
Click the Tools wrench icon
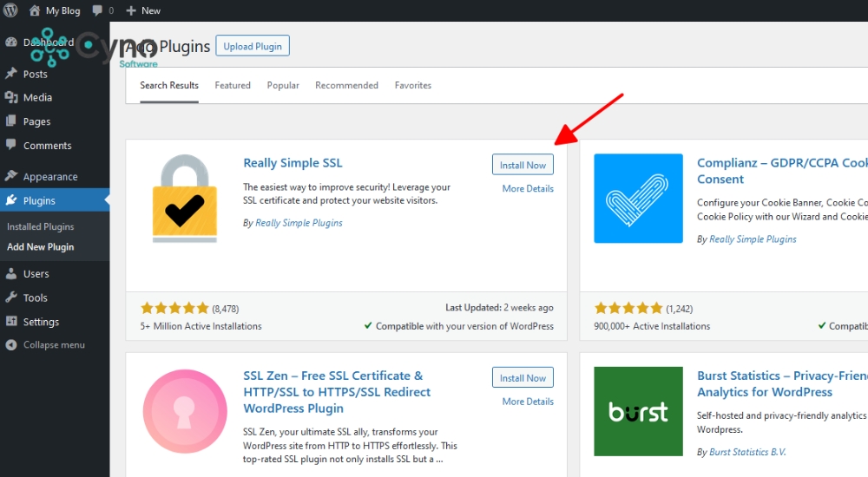click(11, 297)
